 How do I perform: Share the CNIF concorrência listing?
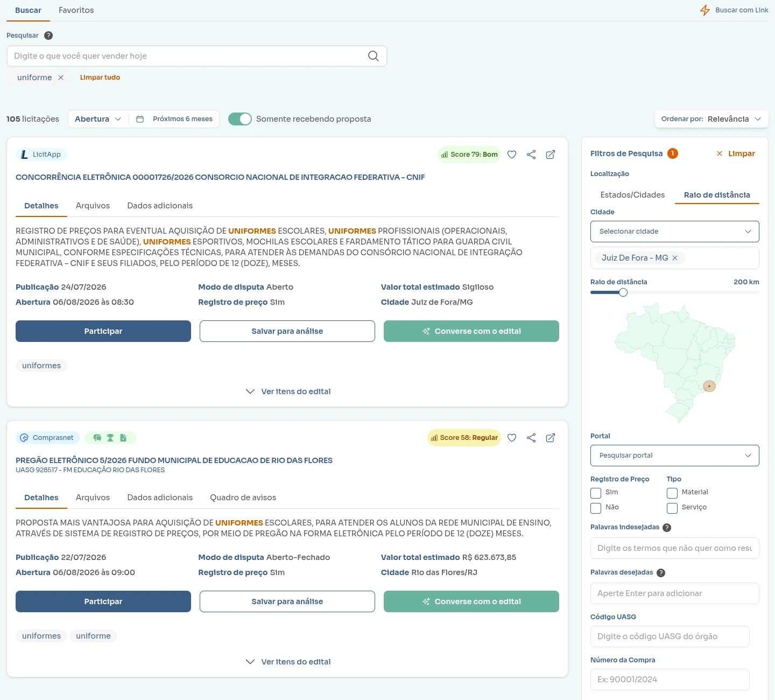coord(531,155)
